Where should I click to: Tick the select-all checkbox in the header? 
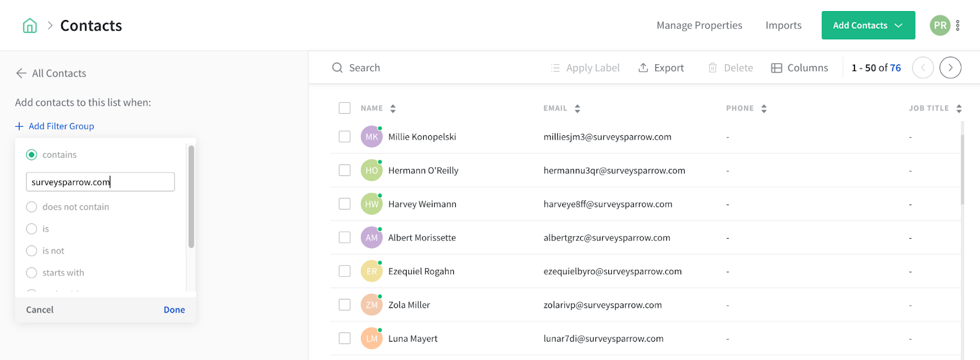pos(345,108)
